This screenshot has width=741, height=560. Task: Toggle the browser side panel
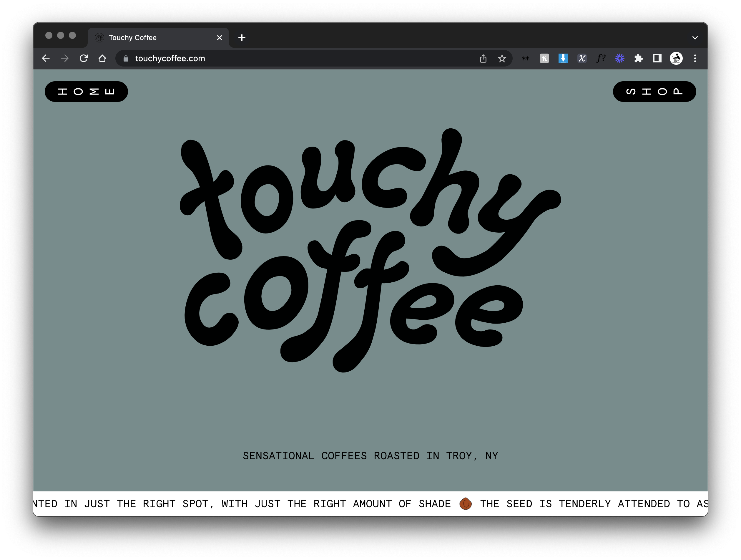657,59
